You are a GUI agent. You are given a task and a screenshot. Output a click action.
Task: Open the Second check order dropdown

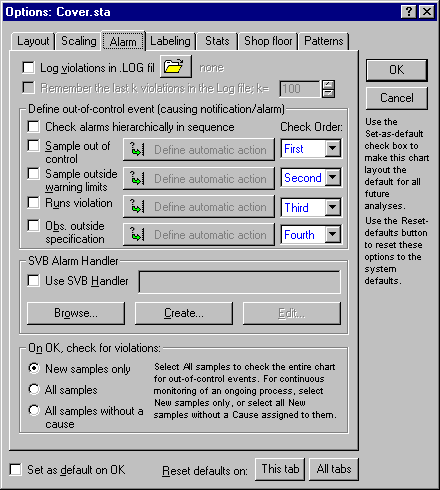pos(333,178)
